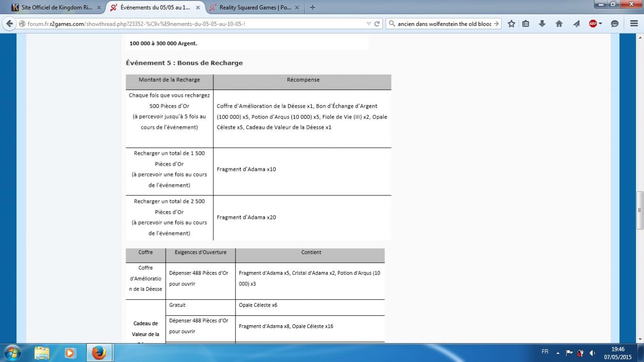Click the smiley face chat icon
The image size is (644, 362).
pos(615,24)
